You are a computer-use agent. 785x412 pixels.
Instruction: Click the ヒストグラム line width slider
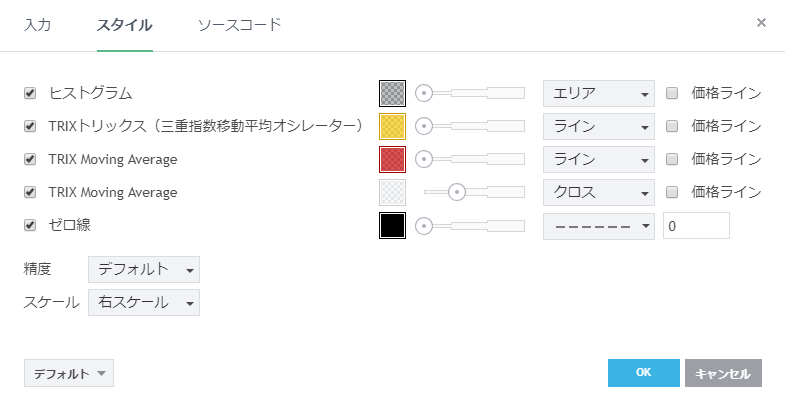(470, 93)
